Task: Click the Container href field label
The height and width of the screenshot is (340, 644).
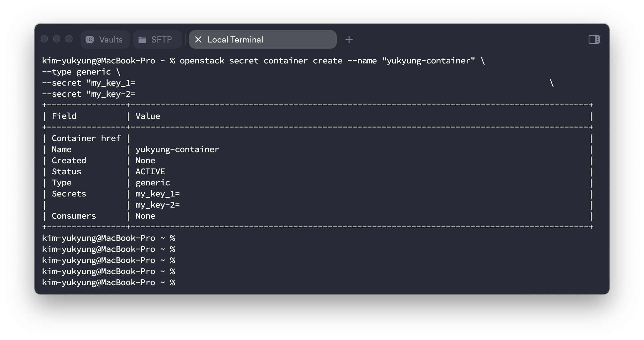Action: [86, 138]
